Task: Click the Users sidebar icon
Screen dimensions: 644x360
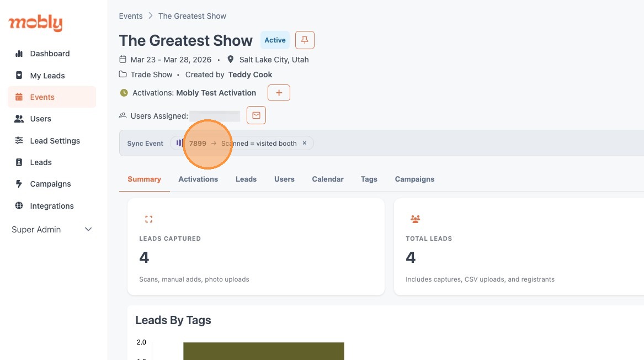Action: [x=19, y=119]
